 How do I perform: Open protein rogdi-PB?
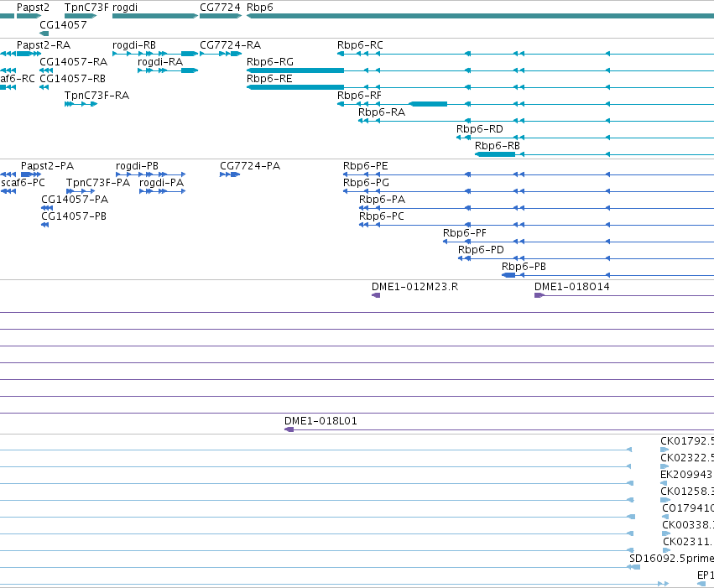click(137, 166)
